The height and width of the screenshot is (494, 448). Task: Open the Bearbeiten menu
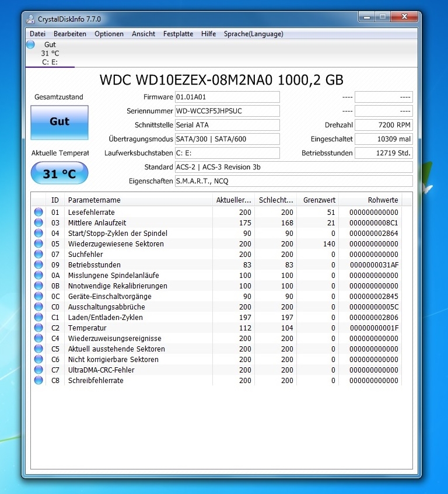pos(70,34)
